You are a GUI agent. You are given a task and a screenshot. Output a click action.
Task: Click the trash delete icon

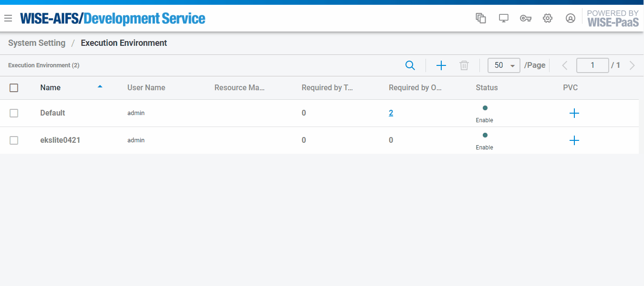[x=464, y=65]
